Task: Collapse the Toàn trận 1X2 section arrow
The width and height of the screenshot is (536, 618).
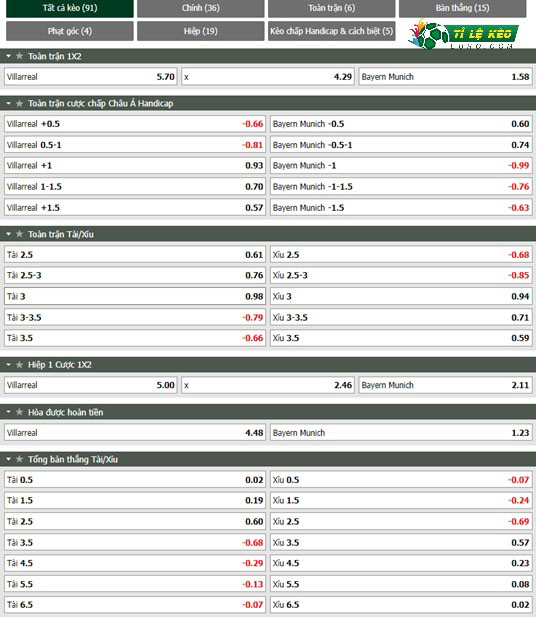Action: coord(8,56)
